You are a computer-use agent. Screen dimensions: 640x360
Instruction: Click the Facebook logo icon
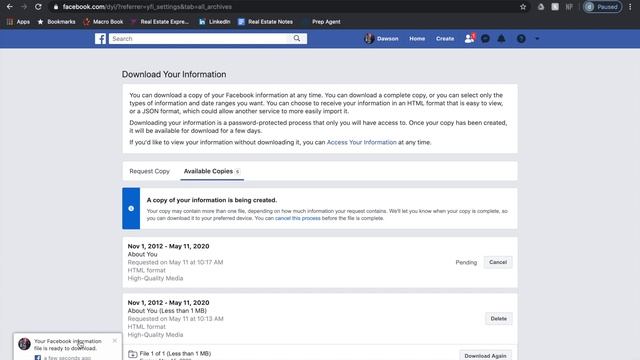tap(100, 39)
